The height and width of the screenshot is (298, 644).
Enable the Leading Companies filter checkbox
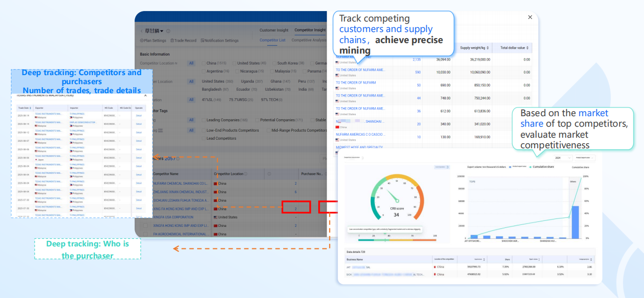(x=204, y=120)
